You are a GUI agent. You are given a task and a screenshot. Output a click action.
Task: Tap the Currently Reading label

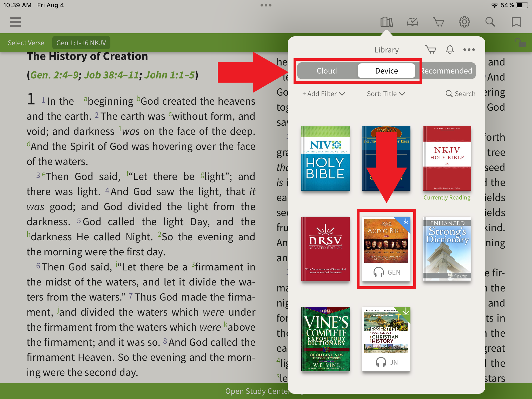447,197
